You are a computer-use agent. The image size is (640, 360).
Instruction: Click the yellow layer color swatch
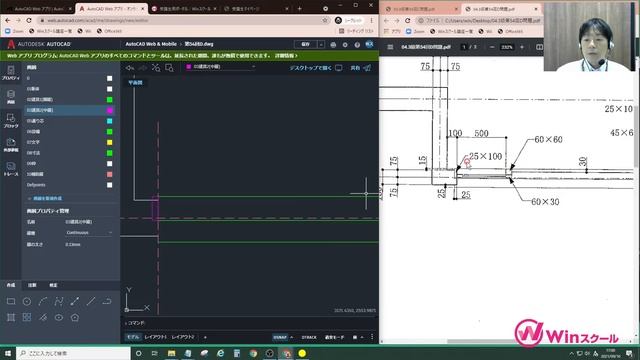(x=109, y=142)
